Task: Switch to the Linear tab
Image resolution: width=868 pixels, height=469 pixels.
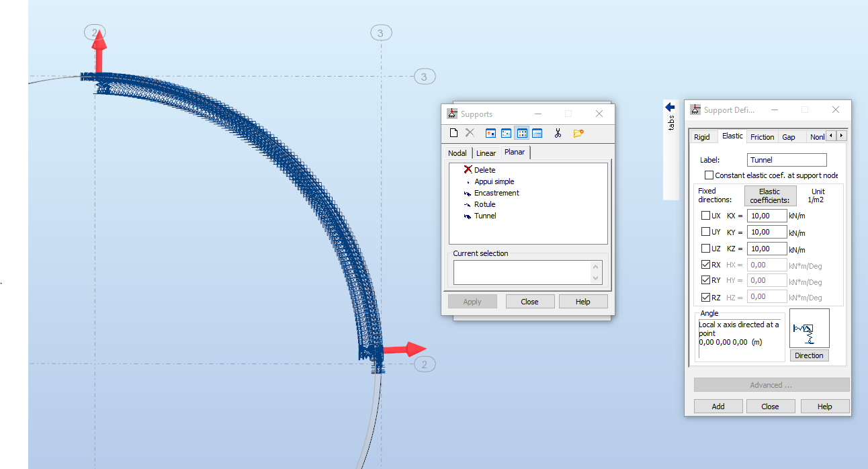Action: (486, 153)
